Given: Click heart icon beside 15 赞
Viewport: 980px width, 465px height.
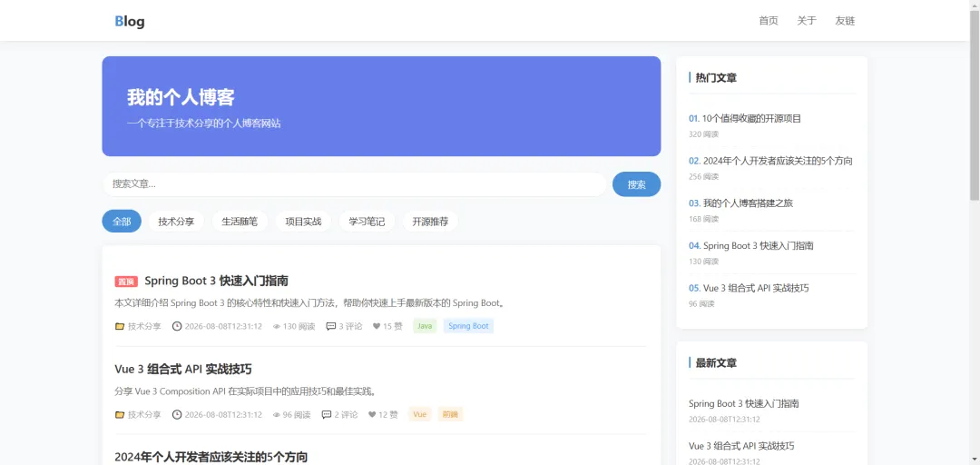Looking at the screenshot, I should pos(377,326).
